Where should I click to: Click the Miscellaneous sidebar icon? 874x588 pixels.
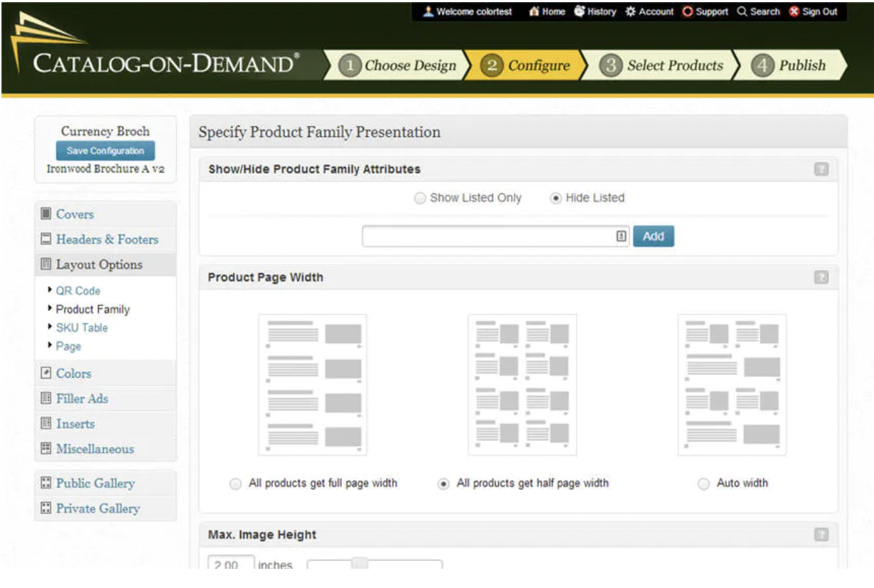pyautogui.click(x=46, y=449)
